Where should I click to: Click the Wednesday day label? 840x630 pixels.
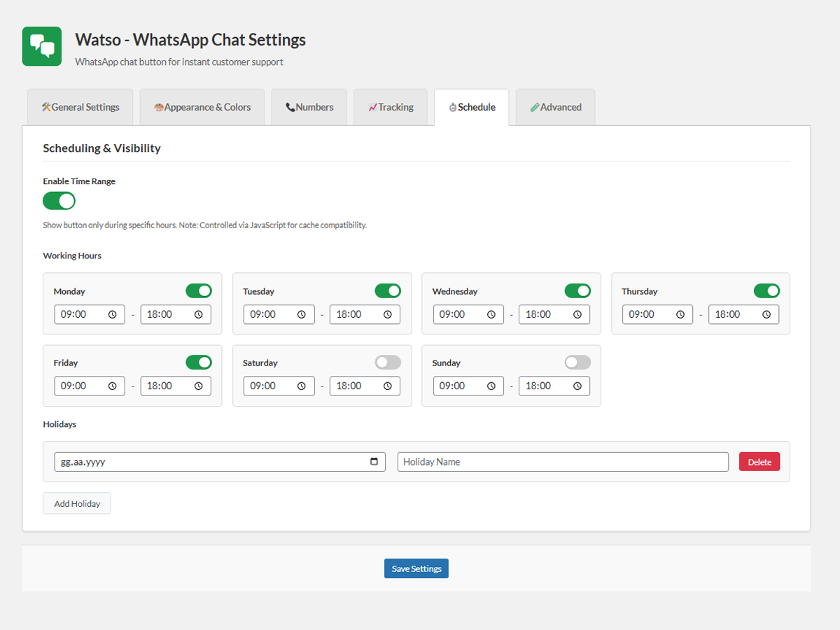[455, 291]
